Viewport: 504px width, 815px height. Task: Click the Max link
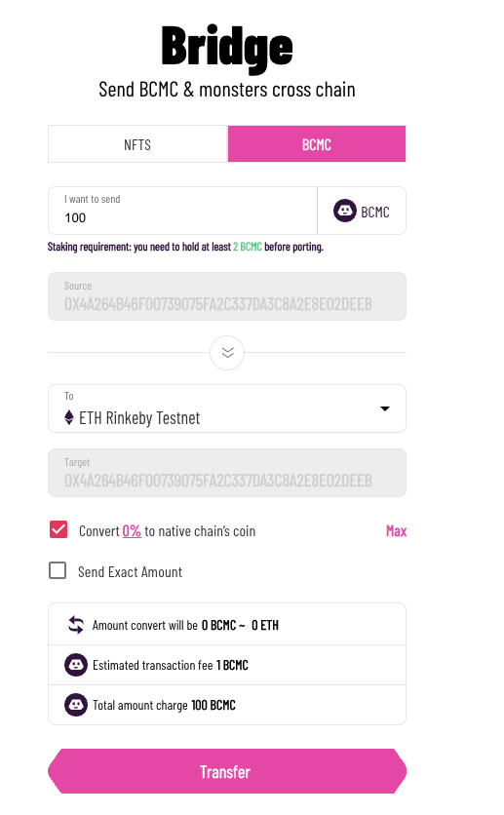tap(396, 530)
